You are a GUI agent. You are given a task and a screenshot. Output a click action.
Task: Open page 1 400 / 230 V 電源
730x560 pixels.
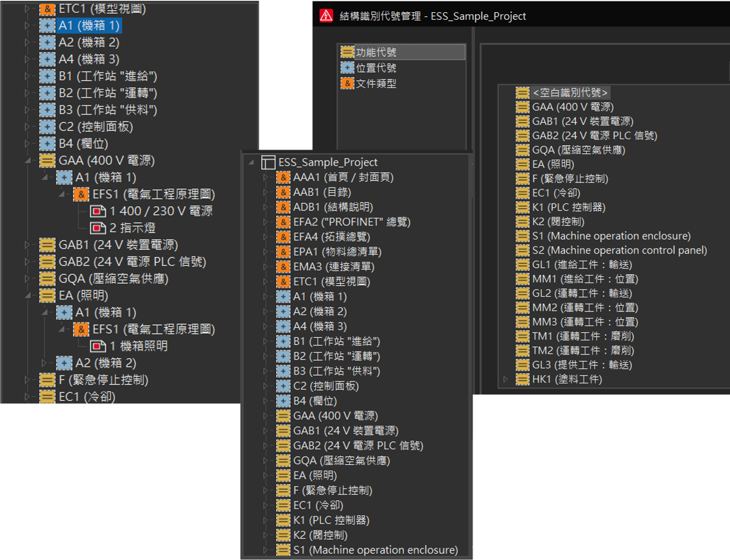click(x=161, y=211)
